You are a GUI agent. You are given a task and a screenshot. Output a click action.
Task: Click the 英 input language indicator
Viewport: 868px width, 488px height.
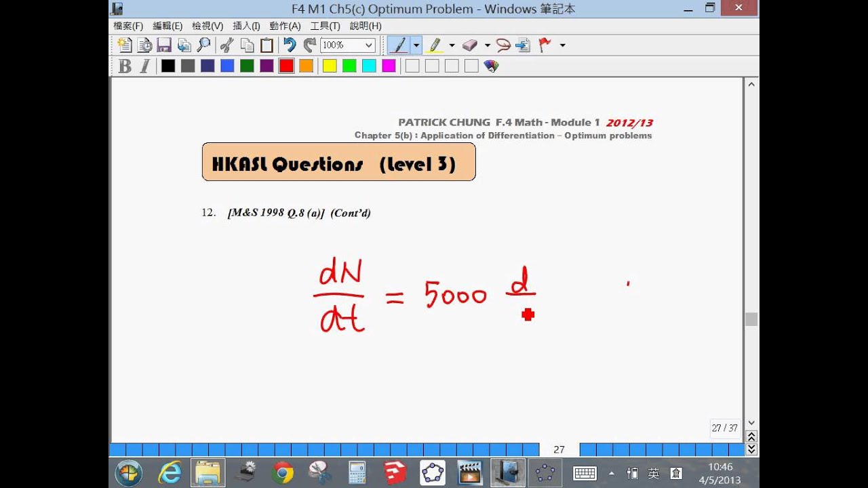coord(653,473)
